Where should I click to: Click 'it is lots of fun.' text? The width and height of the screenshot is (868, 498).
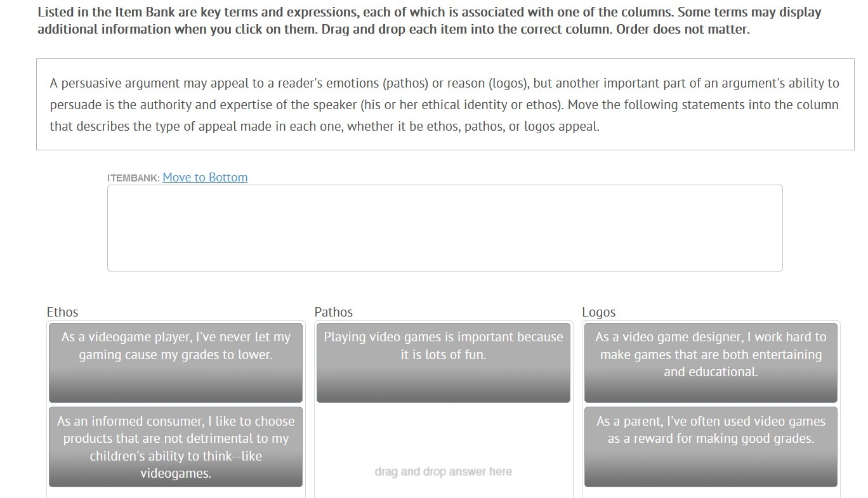point(443,355)
